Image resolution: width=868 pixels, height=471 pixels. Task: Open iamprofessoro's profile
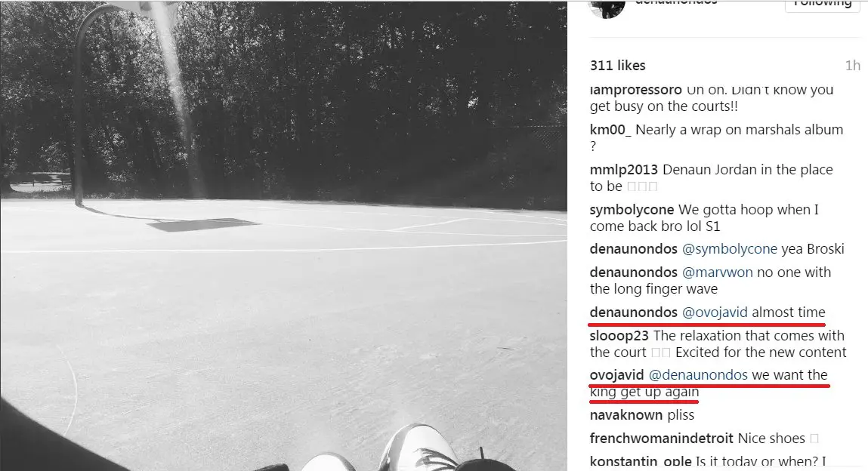635,90
